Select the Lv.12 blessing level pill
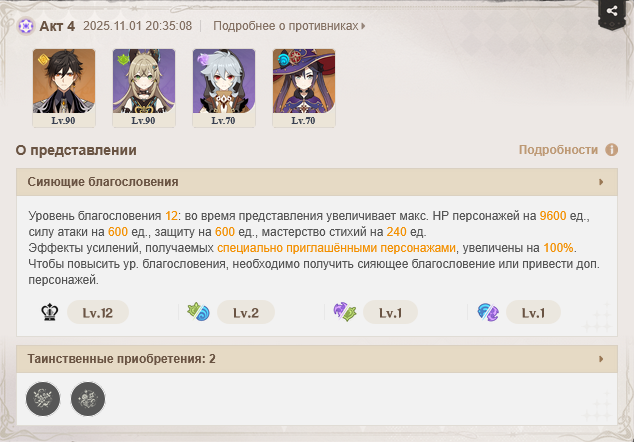This screenshot has width=634, height=442. pos(98,313)
